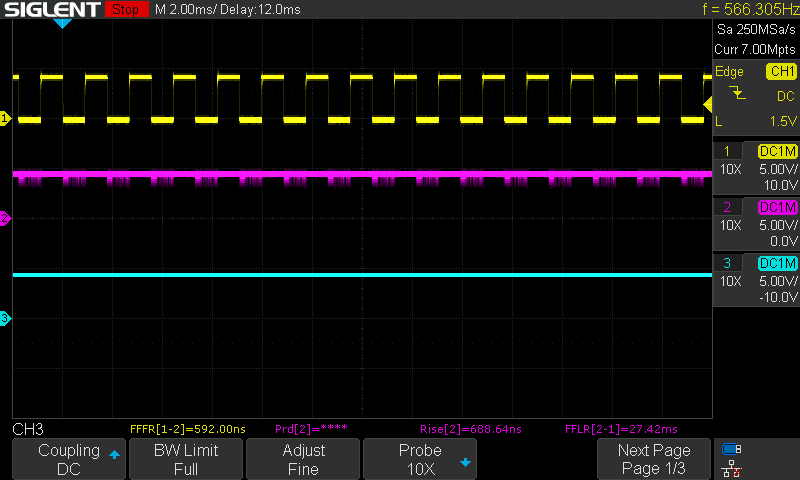Click the Sa 250MSa/s sample rate text
This screenshot has height=480, width=800.
coord(756,30)
